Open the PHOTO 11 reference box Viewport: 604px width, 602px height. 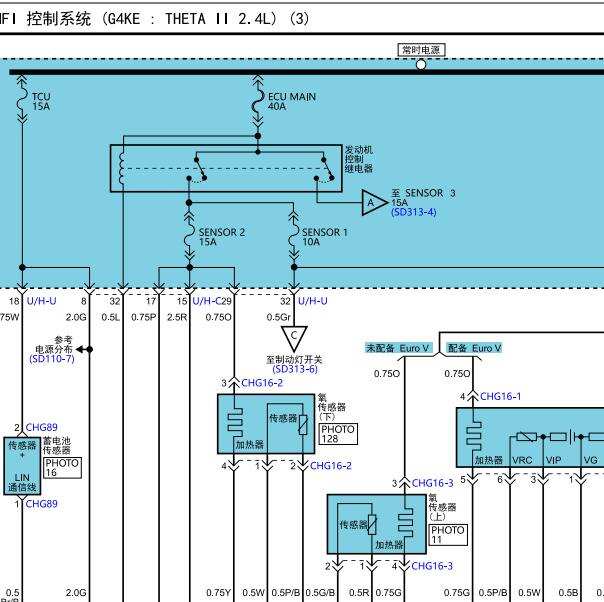[448, 535]
